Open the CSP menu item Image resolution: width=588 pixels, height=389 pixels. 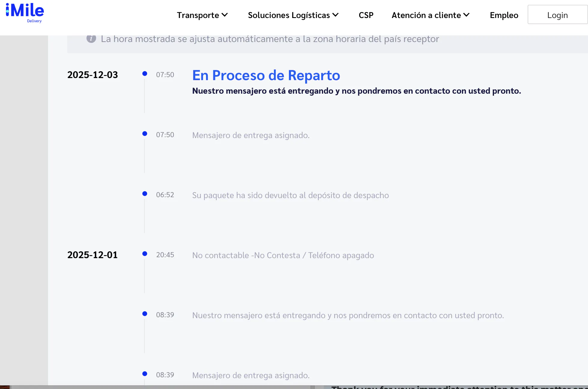(366, 15)
